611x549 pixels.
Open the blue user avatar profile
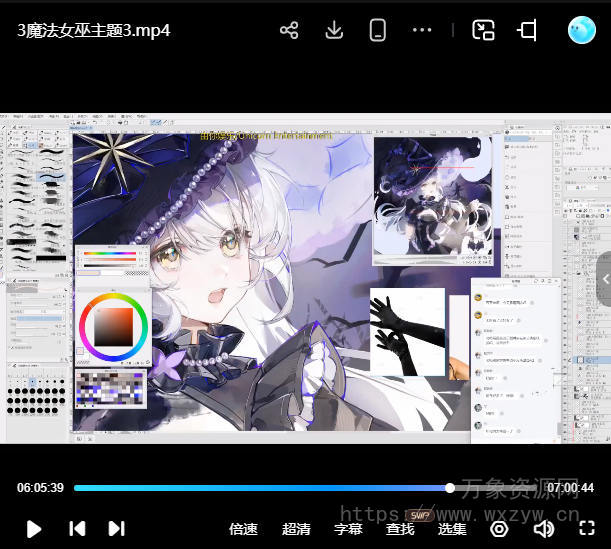point(581,30)
